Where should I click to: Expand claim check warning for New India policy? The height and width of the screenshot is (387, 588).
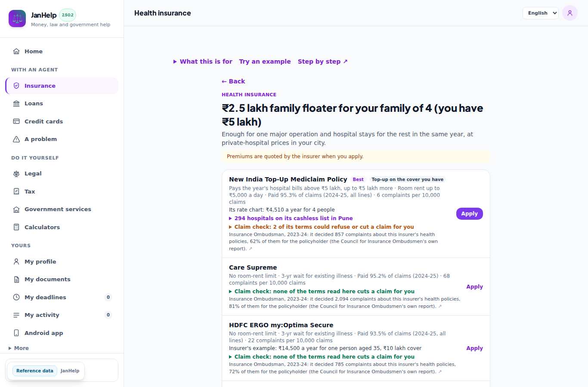pos(322,227)
